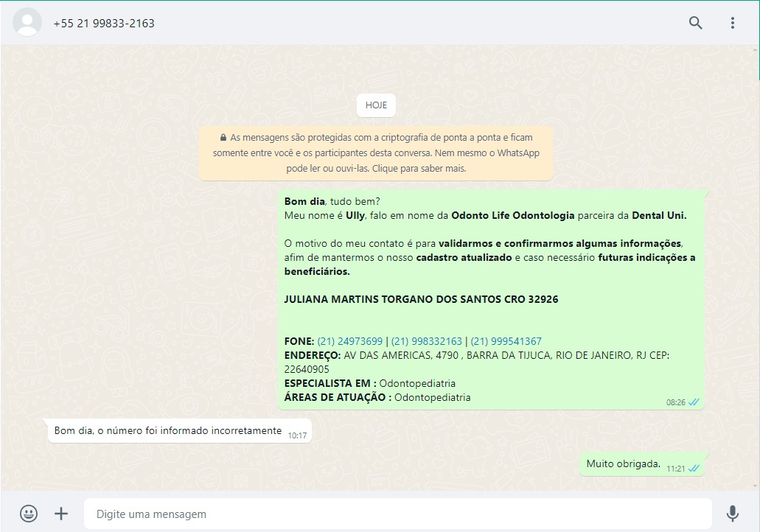Click the ENDEREÇO address line
760x532 pixels.
476,362
